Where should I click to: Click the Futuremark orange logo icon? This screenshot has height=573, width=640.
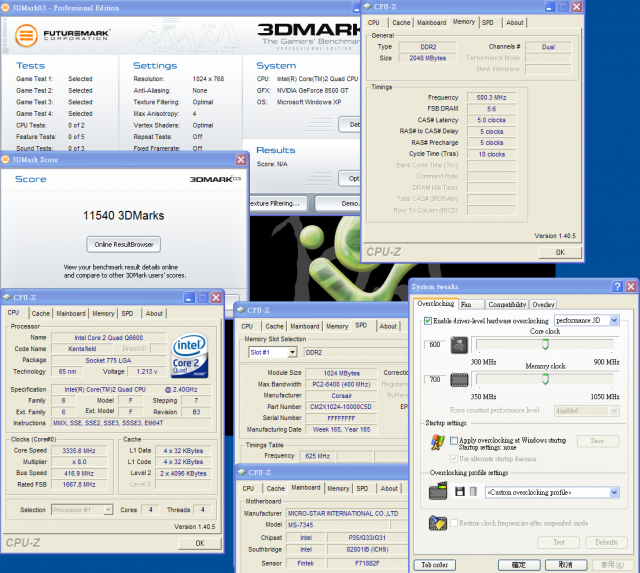(x=27, y=36)
